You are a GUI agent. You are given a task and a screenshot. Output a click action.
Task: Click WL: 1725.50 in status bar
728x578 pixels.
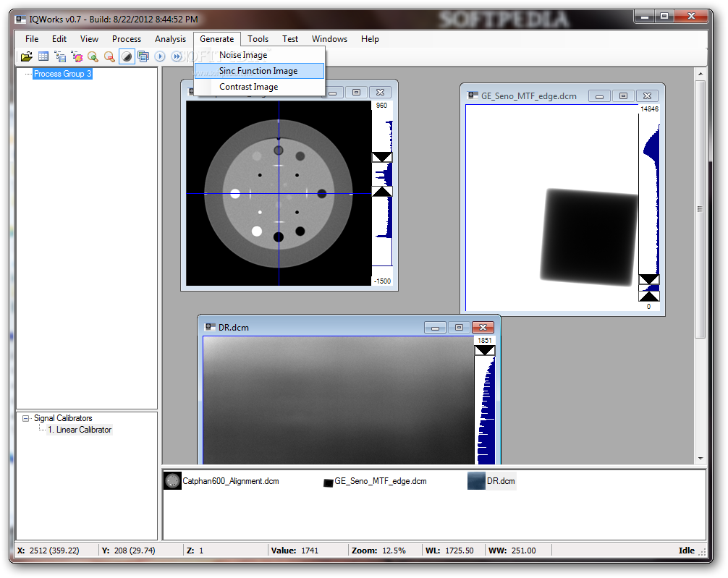[449, 551]
